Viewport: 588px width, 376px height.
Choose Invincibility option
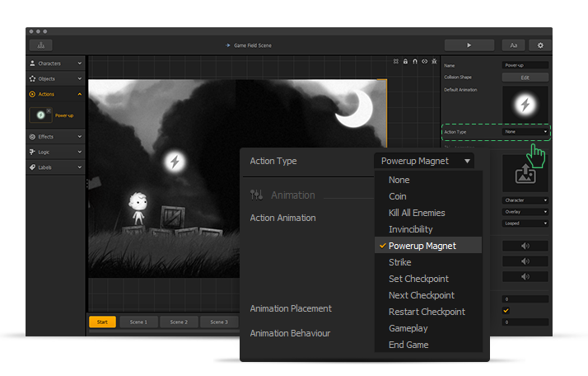click(428, 229)
